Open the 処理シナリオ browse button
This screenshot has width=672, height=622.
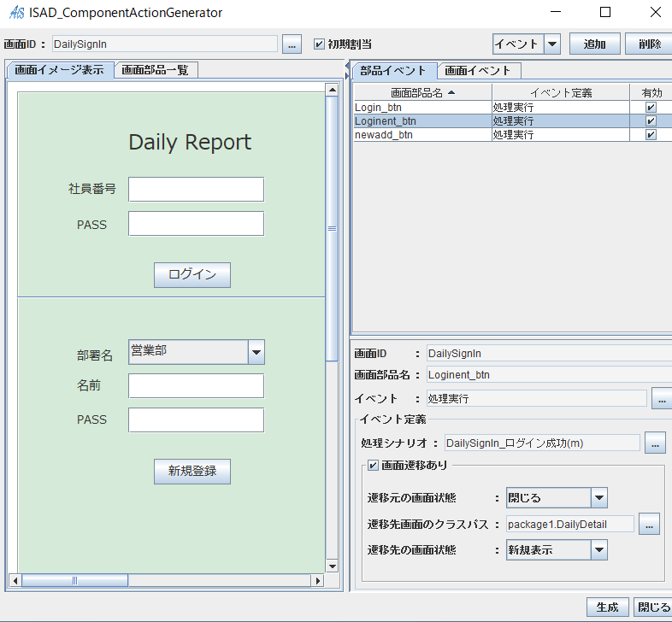[x=655, y=443]
